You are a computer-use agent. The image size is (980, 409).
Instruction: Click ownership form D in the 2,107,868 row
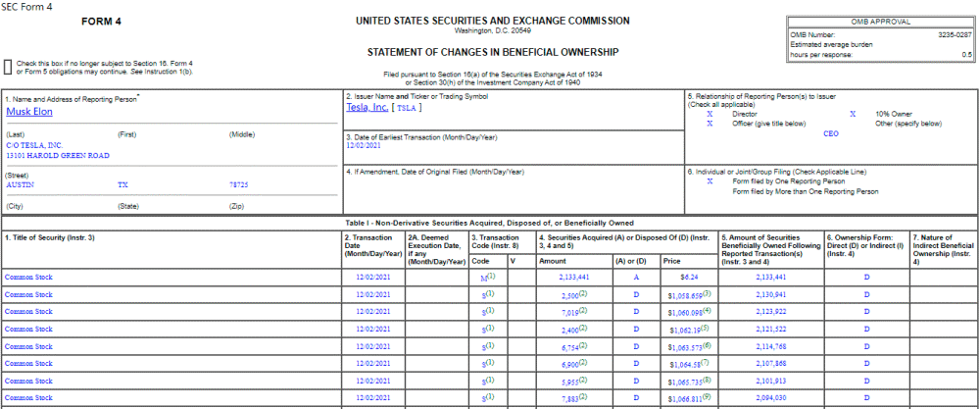[x=866, y=363]
